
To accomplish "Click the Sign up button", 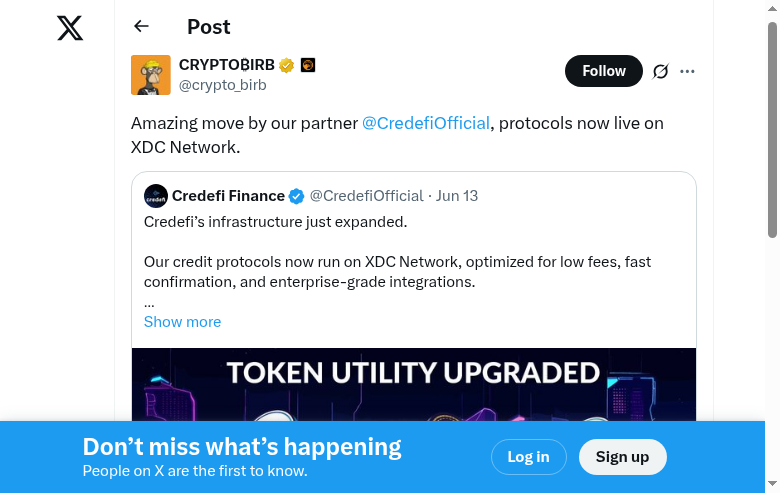I will pos(622,457).
